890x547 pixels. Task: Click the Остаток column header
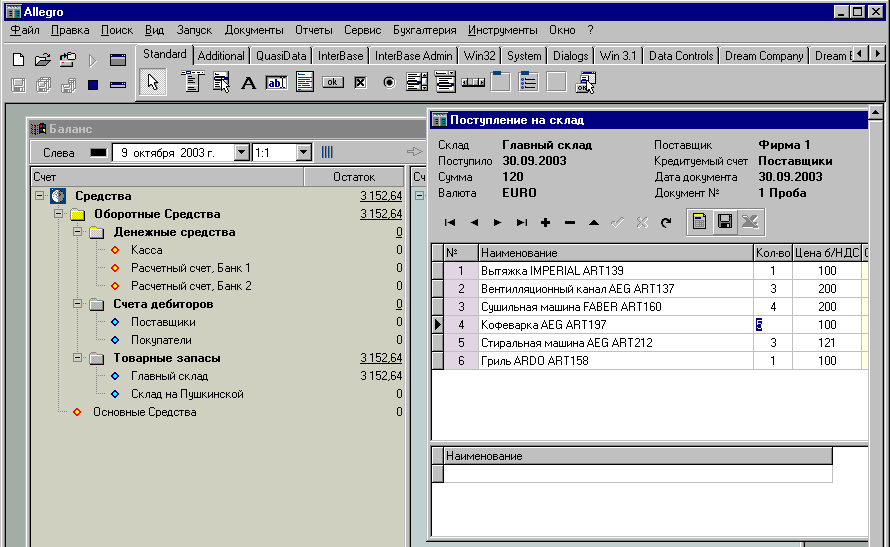[x=354, y=177]
